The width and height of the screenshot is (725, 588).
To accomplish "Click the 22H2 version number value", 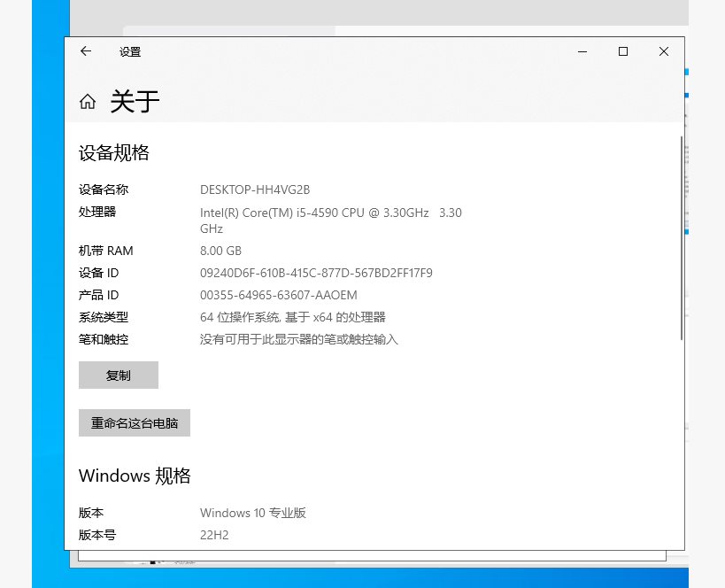I will click(214, 535).
